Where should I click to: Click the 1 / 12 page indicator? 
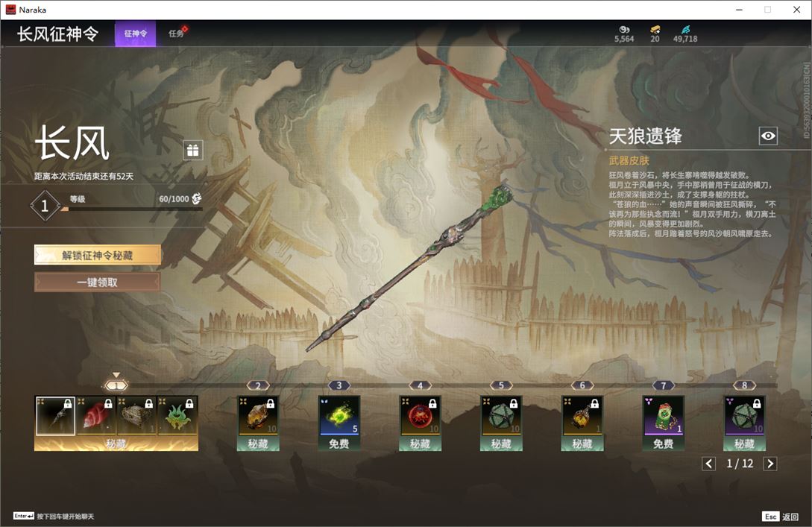coord(740,464)
